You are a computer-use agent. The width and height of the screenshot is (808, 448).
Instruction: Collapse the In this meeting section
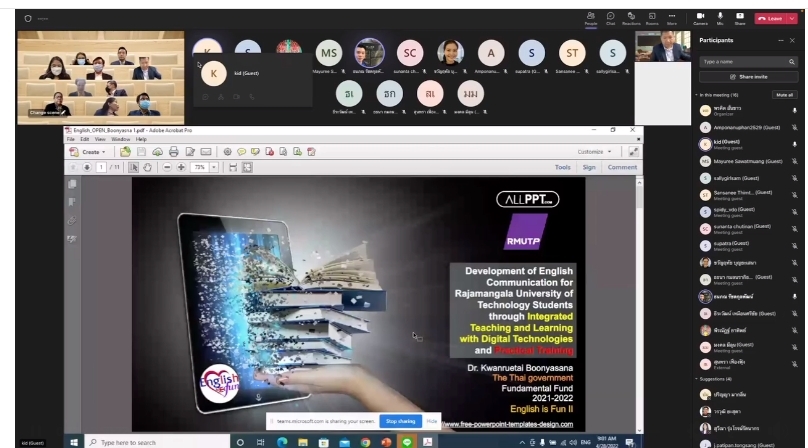(x=697, y=95)
